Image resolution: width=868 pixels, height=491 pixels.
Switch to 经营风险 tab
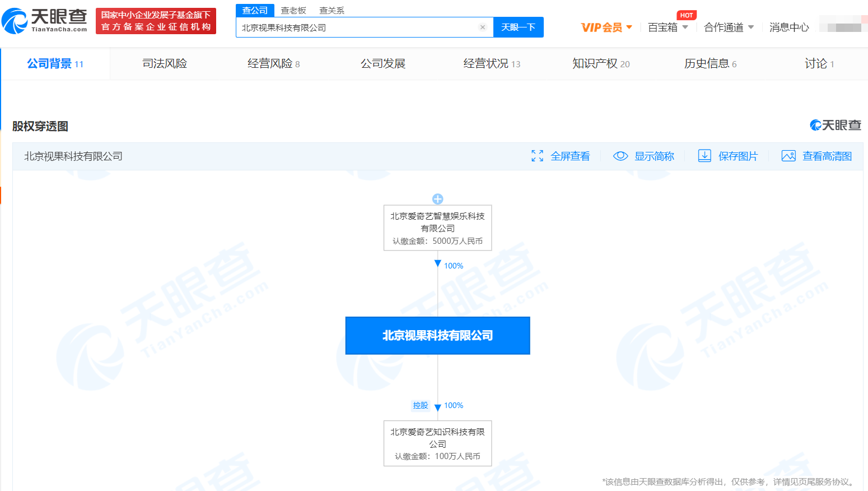click(274, 64)
